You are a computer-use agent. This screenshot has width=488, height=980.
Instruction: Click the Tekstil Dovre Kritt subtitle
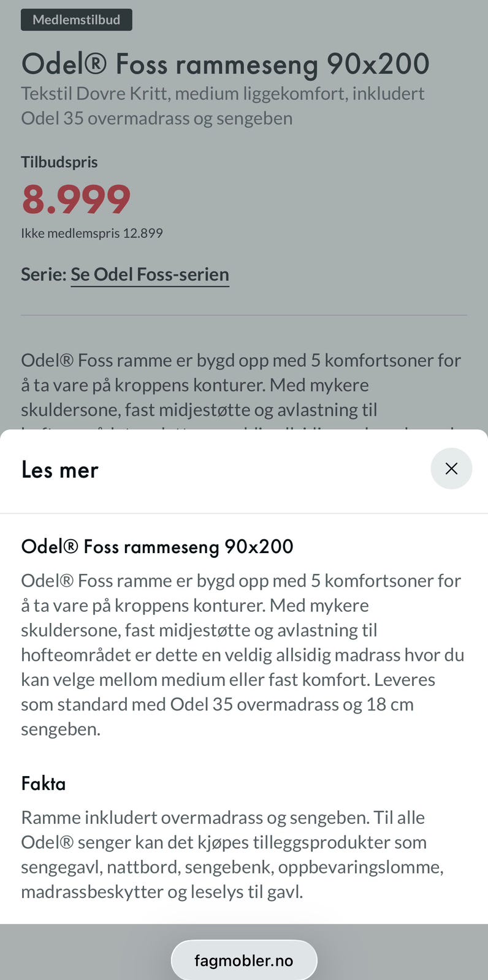pyautogui.click(x=223, y=106)
